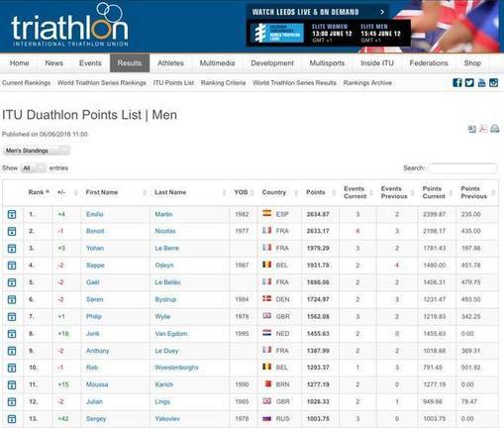504x428 pixels.
Task: Open details icon for Rob Woestenborghs row
Action: (12, 368)
